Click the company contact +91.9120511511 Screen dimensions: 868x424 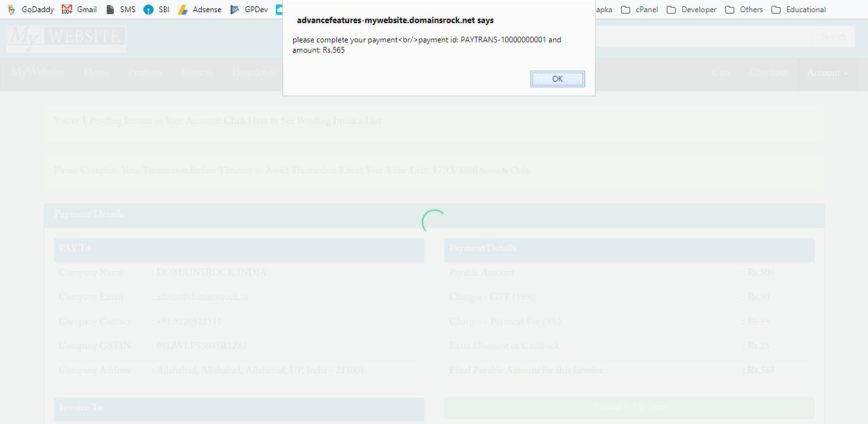[x=189, y=321]
